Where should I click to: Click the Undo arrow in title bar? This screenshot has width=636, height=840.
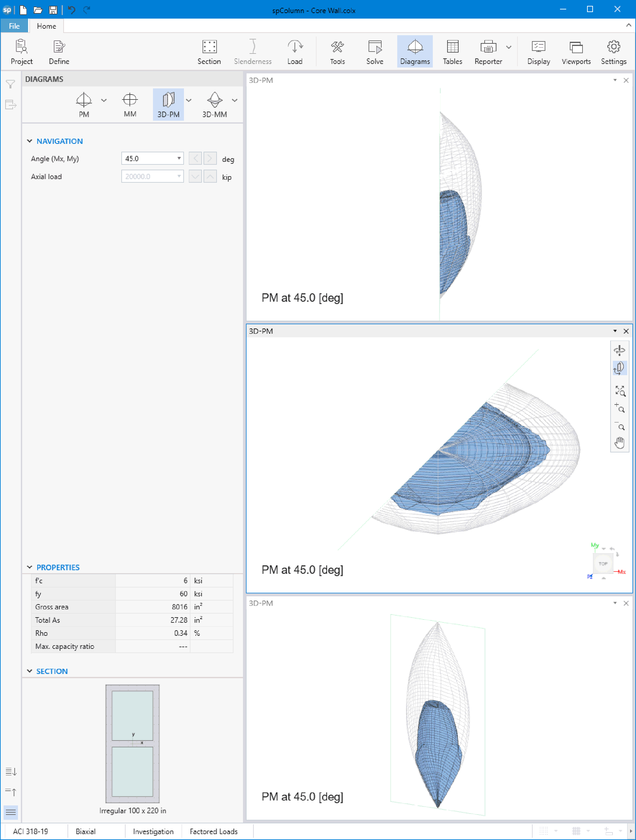coord(71,10)
